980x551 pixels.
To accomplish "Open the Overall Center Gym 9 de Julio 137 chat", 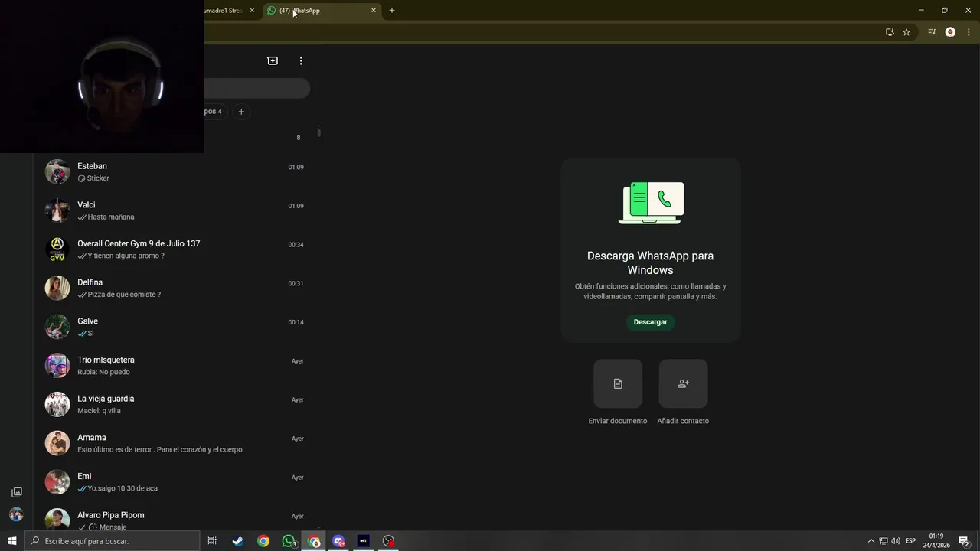I will pos(178,249).
